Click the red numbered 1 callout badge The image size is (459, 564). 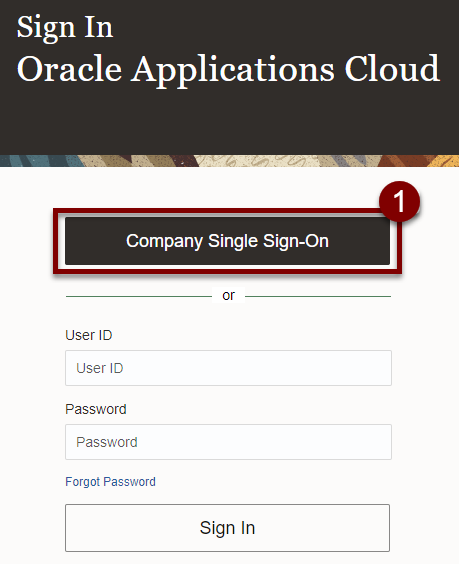pos(399,201)
